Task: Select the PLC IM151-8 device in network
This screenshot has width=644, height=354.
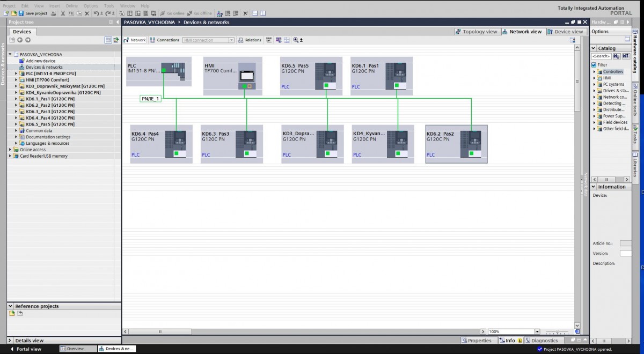Action: [159, 71]
